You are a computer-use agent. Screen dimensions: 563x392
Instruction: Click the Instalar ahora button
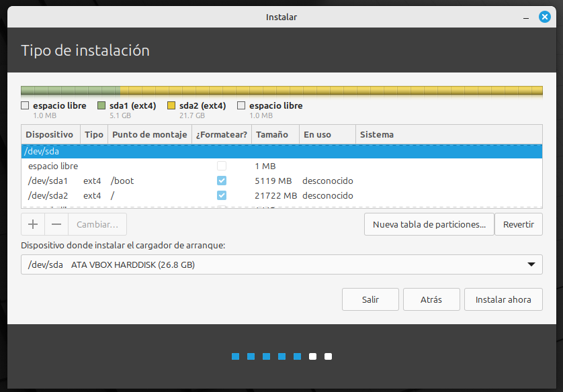(503, 299)
